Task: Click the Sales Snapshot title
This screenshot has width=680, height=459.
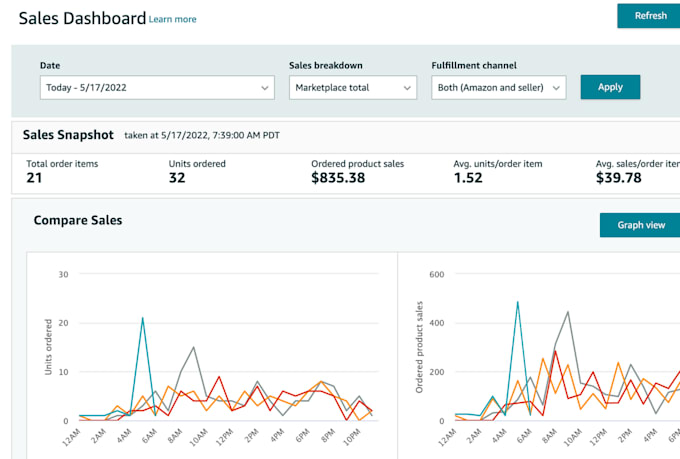Action: coord(68,135)
